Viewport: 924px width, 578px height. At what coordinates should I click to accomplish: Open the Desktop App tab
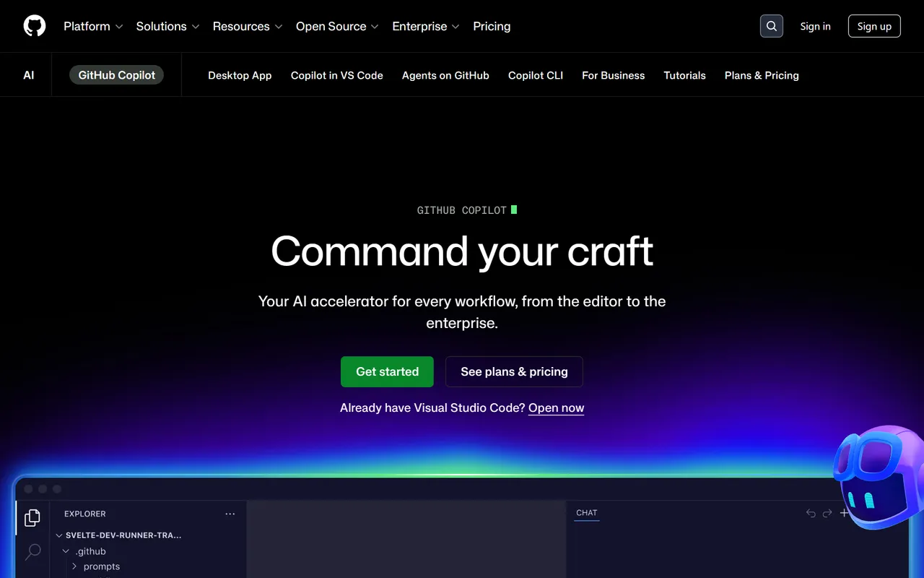click(240, 75)
